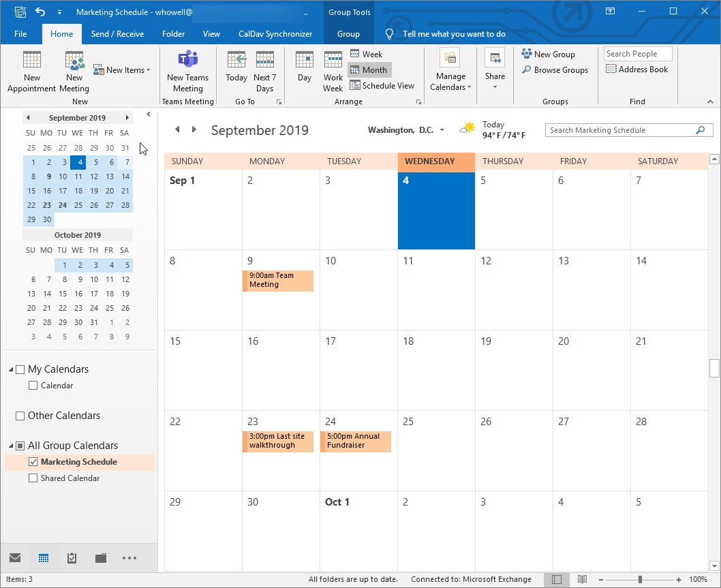Uncheck the Marketing Schedule calendar
The width and height of the screenshot is (721, 588).
point(33,462)
